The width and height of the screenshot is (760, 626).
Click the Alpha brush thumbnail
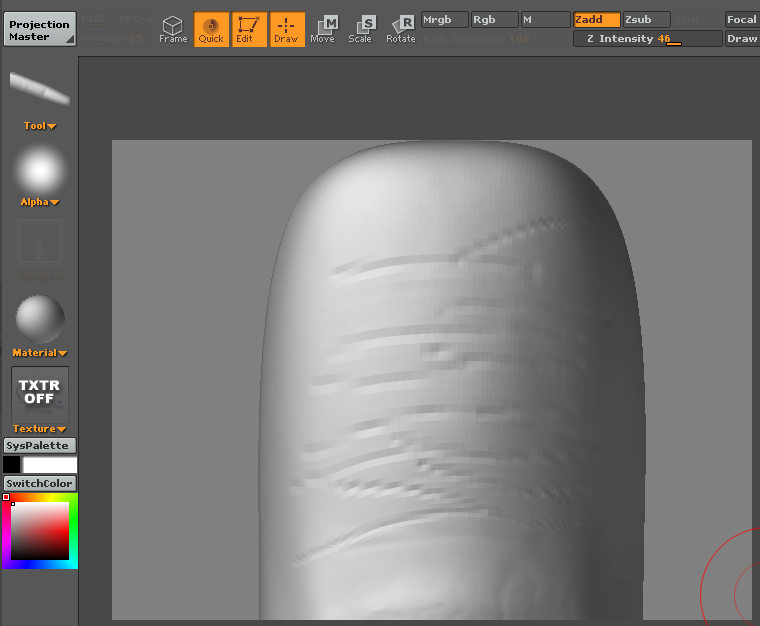click(x=40, y=171)
